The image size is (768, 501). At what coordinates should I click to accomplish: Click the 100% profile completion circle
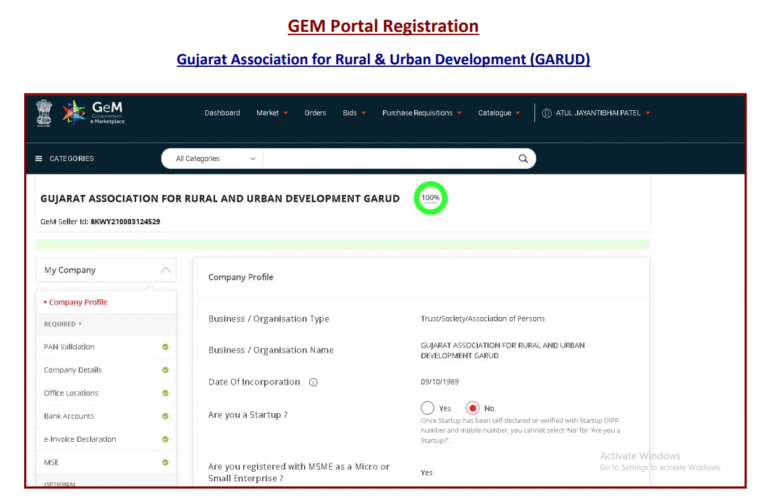point(431,198)
